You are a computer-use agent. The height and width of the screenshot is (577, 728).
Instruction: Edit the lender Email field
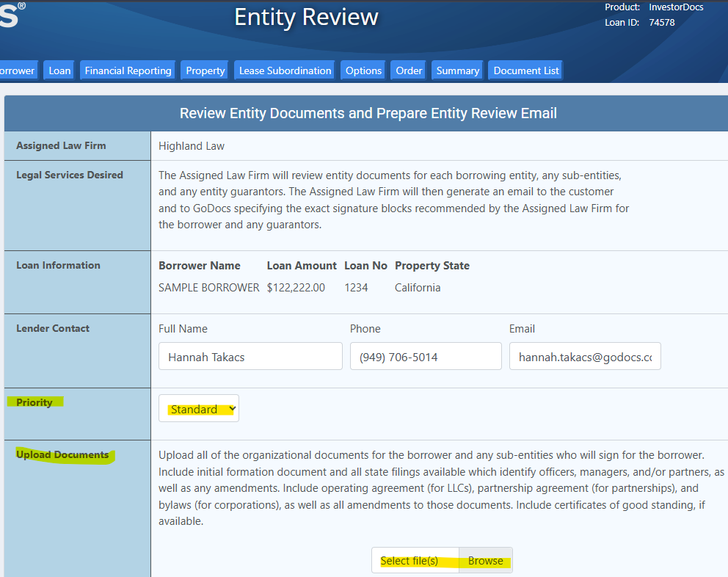pos(585,356)
